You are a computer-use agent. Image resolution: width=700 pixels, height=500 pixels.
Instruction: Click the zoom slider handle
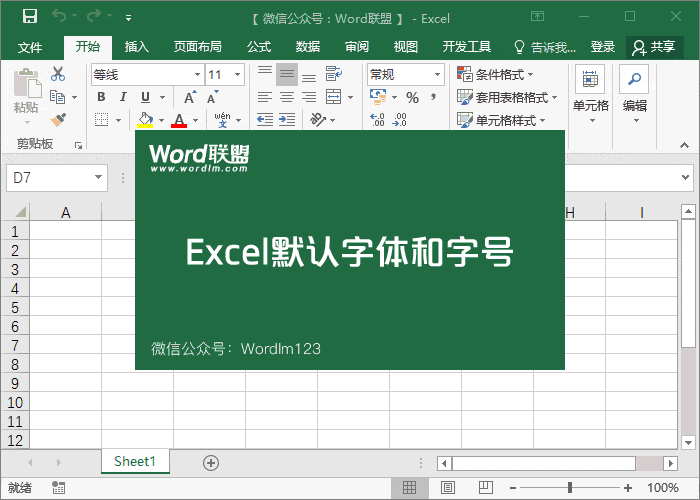pyautogui.click(x=570, y=488)
